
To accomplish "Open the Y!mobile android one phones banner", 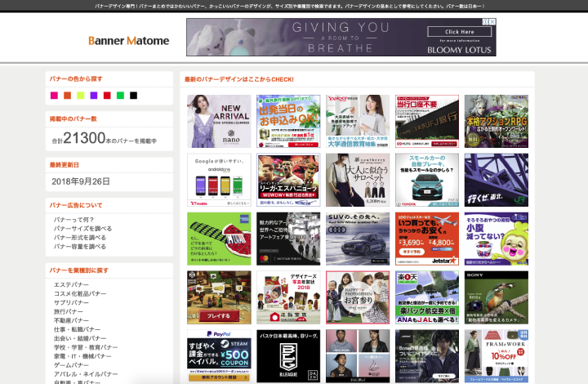I will [219, 180].
